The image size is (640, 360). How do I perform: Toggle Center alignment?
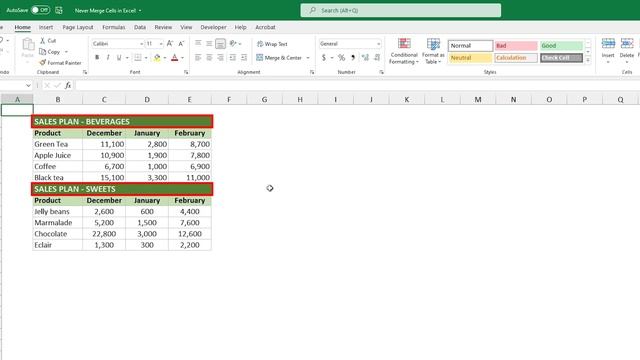(x=209, y=58)
